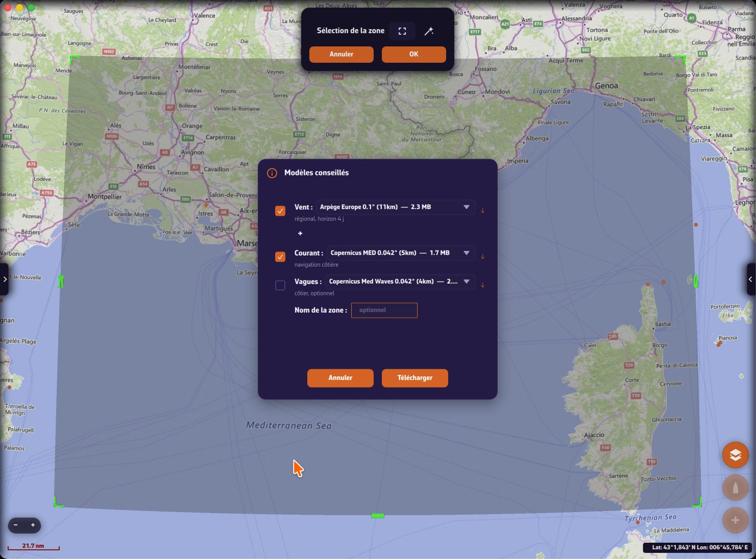Click the round plus button at bottom right
Viewport: 756px width, 559px height.
point(735,520)
